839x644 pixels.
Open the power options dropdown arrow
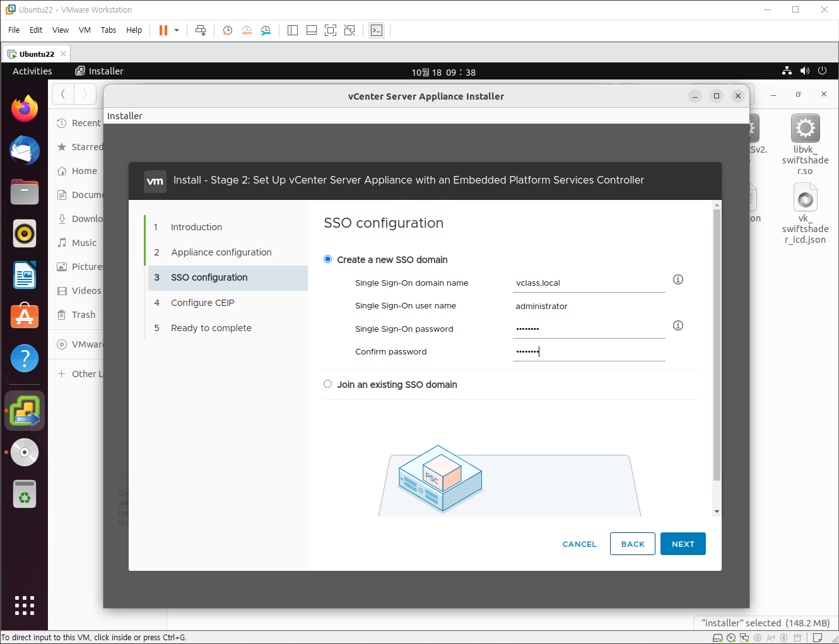click(x=177, y=30)
